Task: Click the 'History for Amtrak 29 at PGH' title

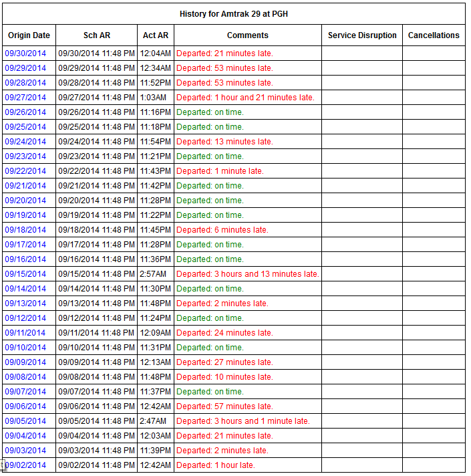Action: click(234, 14)
